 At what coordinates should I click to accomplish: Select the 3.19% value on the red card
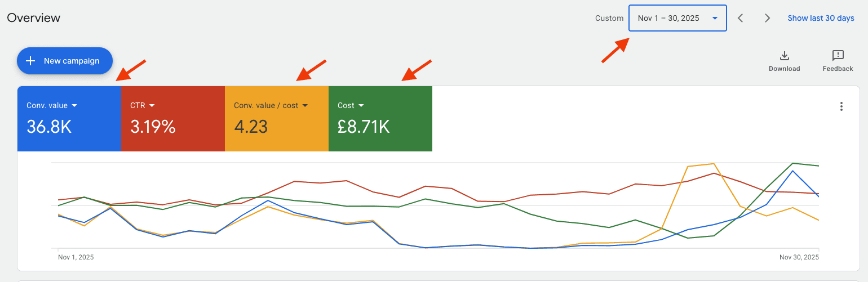(153, 127)
